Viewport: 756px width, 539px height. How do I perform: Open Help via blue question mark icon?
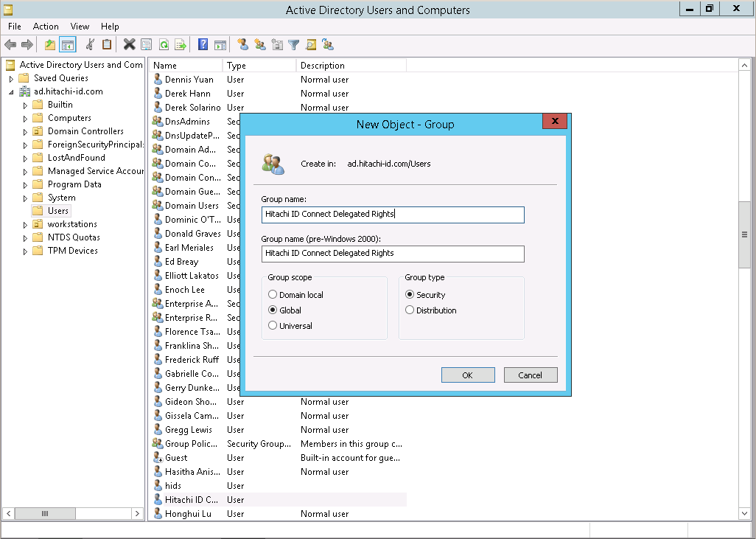pos(203,45)
